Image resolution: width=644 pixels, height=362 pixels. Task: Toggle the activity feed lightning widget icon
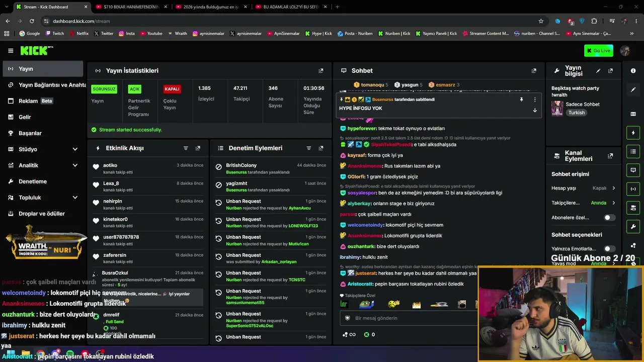[x=633, y=133]
